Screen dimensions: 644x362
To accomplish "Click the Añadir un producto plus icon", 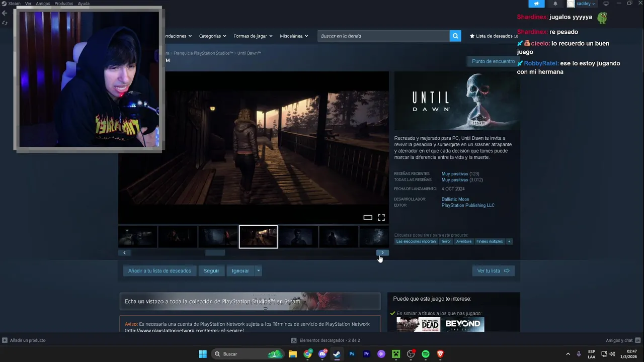I will tap(5, 340).
